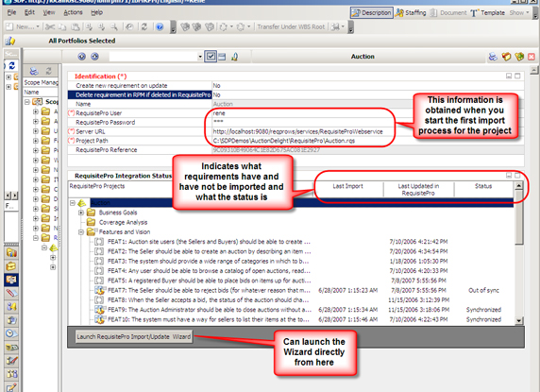This screenshot has height=392, width=540.
Task: Click the Document tab button
Action: tap(448, 12)
